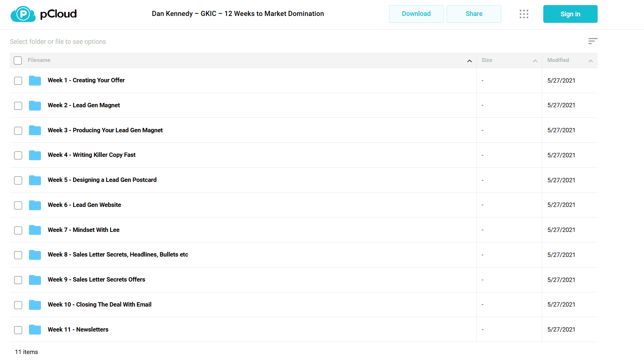The height and width of the screenshot is (362, 644).
Task: Open Week 3 - Producing Your Lead Gen Magnet
Action: 105,130
